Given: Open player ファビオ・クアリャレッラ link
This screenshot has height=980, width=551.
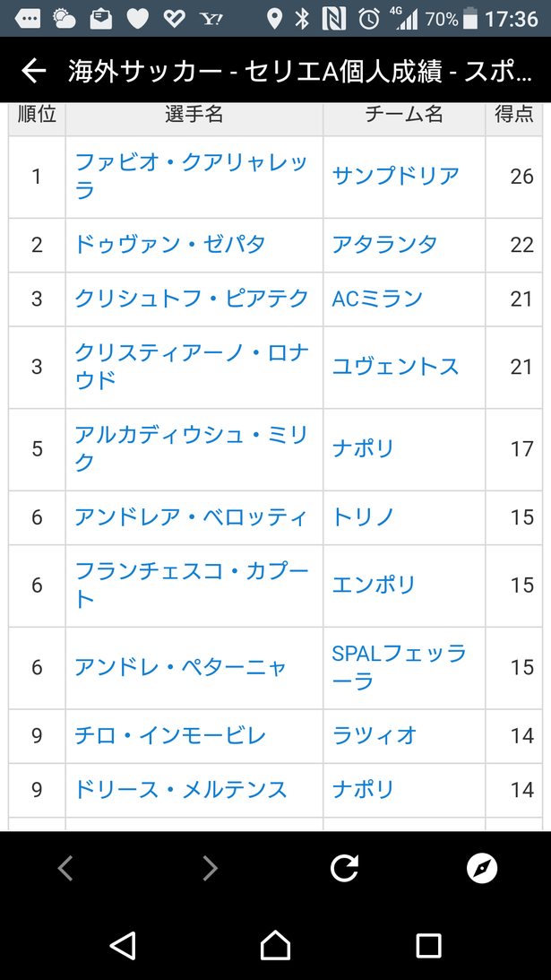Looking at the screenshot, I should [x=191, y=177].
